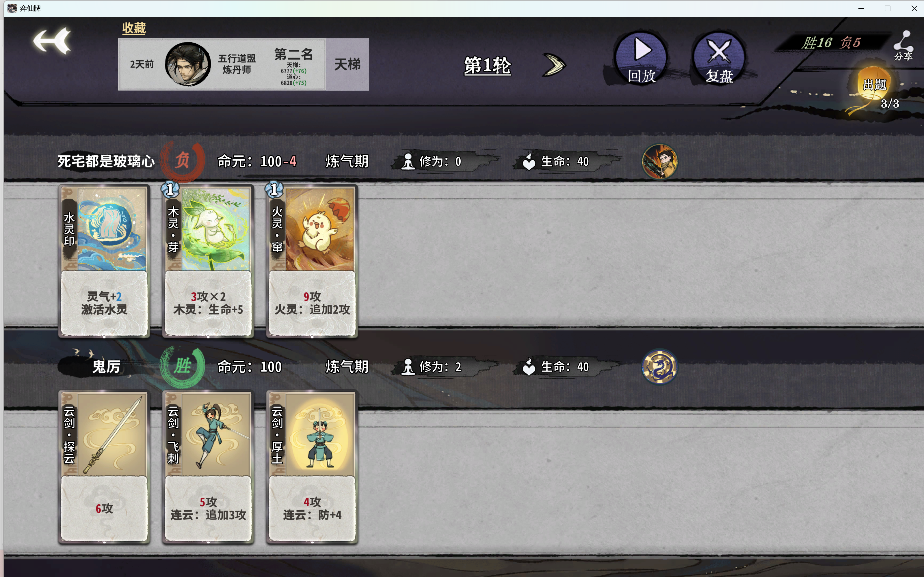Image resolution: width=924 pixels, height=577 pixels.
Task: Advance to the next round arrow
Action: [554, 65]
